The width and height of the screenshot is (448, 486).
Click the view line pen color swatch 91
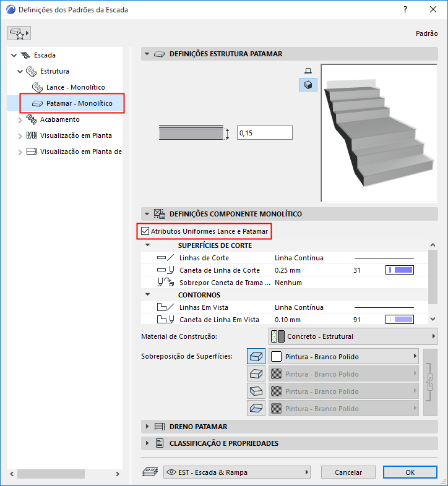400,320
